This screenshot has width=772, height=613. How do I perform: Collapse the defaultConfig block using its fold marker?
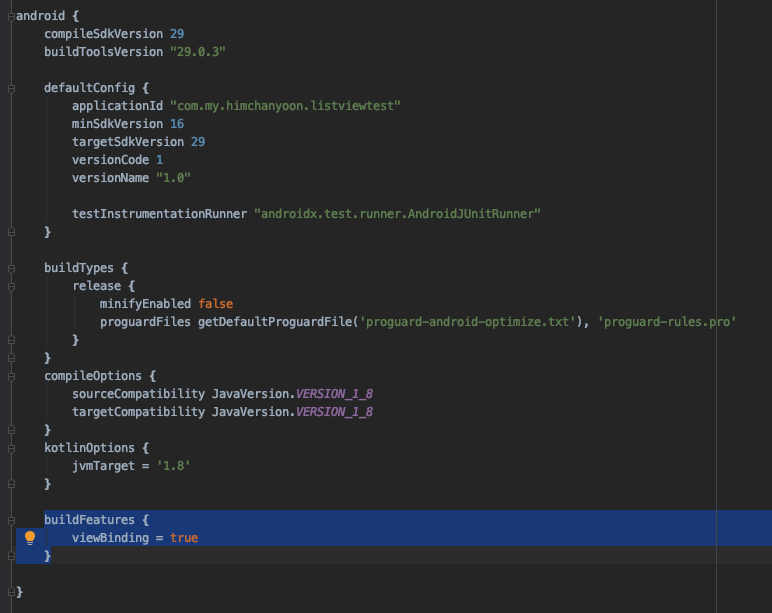[11, 89]
